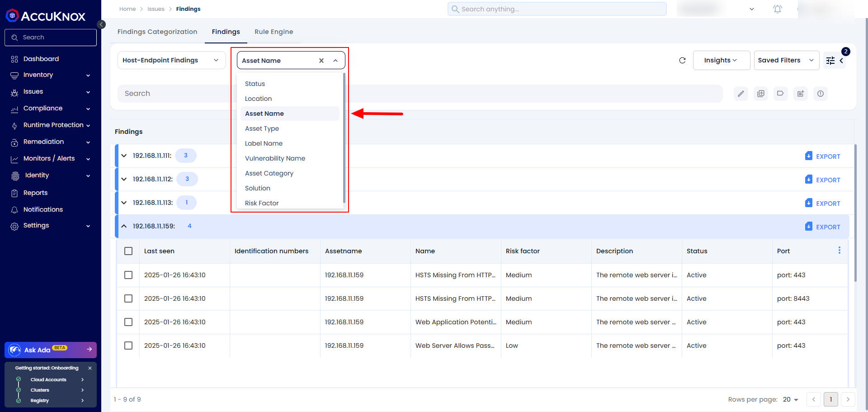This screenshot has height=412, width=868.
Task: Click the sidebar Search field
Action: (x=51, y=38)
